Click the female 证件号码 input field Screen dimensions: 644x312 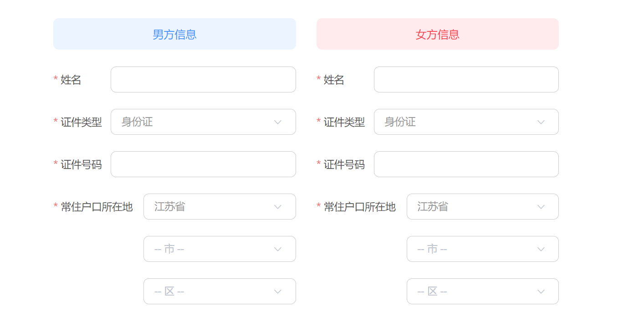(x=466, y=164)
